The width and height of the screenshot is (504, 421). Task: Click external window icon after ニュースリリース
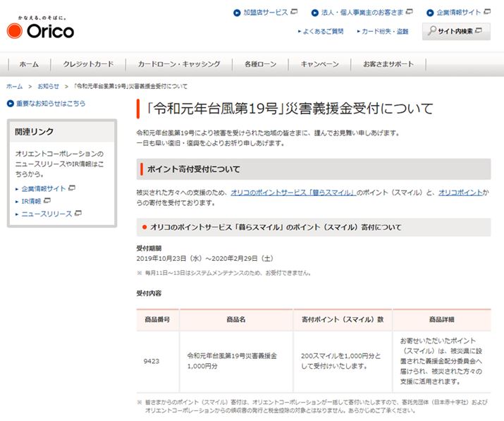tap(78, 213)
